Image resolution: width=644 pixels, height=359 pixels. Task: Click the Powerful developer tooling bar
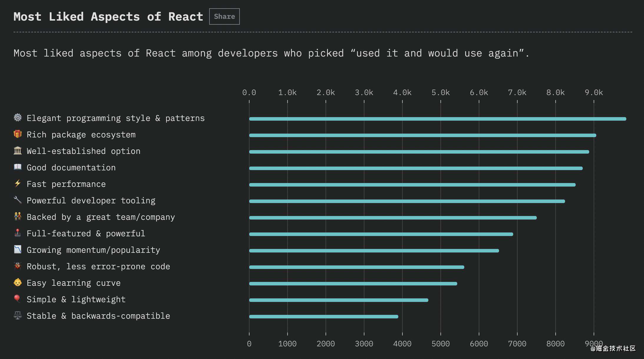click(407, 201)
